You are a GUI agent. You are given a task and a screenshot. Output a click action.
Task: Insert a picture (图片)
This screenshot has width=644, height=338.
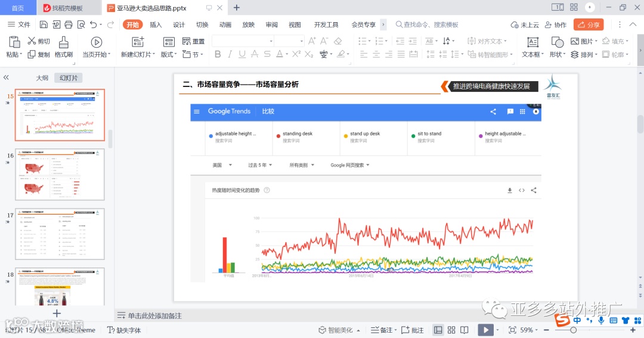click(583, 41)
